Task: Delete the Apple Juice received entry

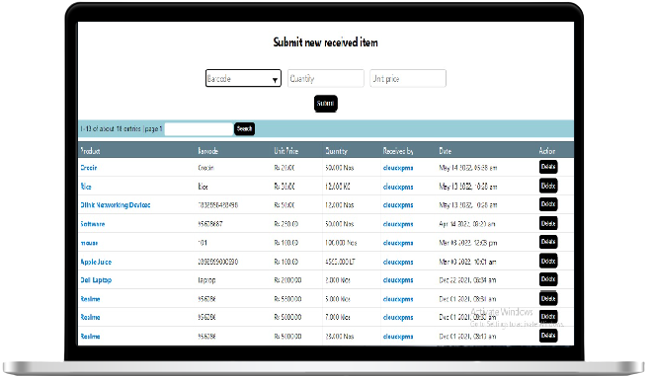Action: click(x=548, y=261)
